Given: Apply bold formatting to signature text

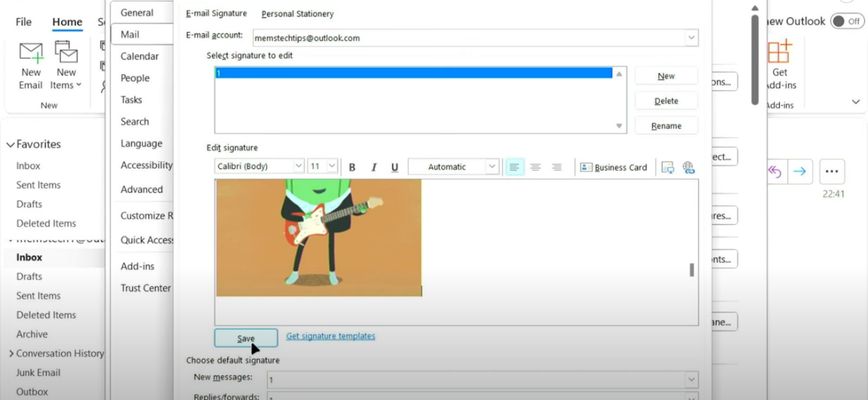Looking at the screenshot, I should point(352,167).
